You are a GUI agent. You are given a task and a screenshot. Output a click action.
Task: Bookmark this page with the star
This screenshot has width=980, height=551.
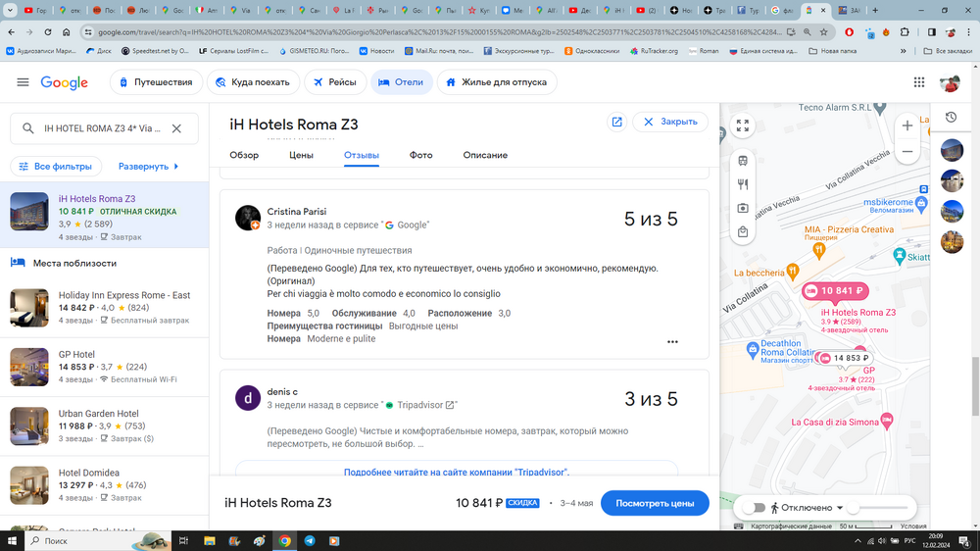tap(824, 32)
